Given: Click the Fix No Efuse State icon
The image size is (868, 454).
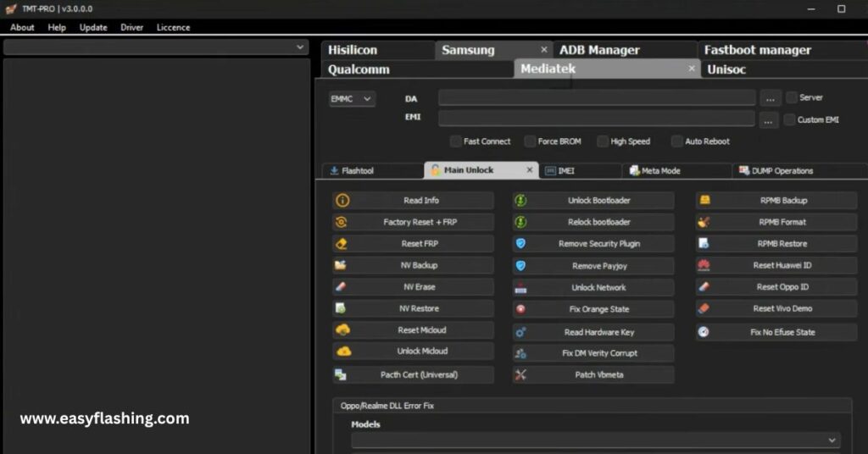Looking at the screenshot, I should 703,332.
